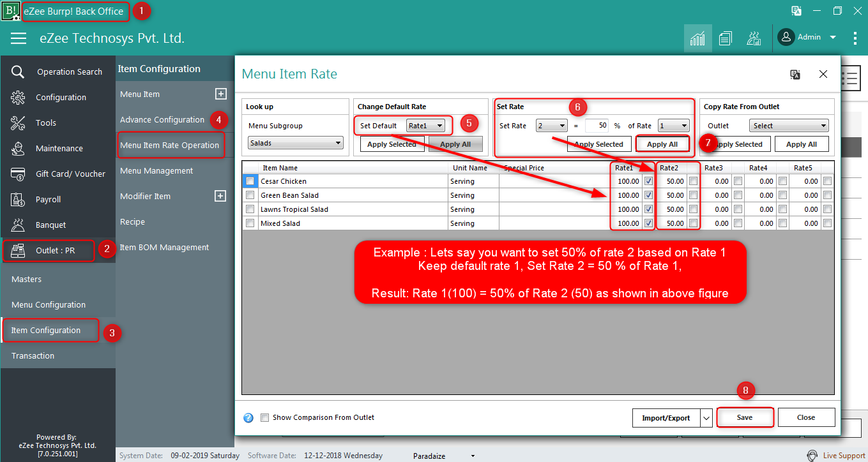
Task: Click the translate icon in title bar
Action: pyautogui.click(x=796, y=11)
